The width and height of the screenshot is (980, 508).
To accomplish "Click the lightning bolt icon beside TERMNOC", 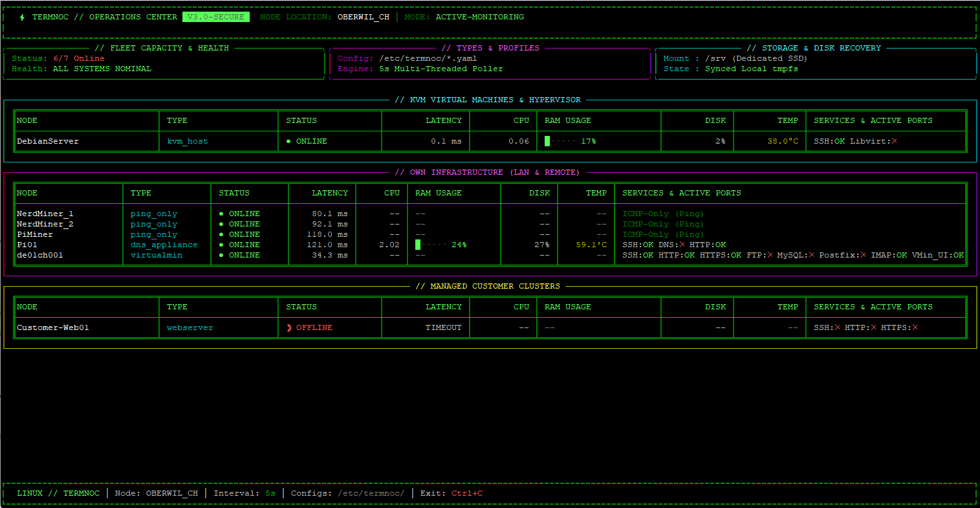I will click(22, 17).
